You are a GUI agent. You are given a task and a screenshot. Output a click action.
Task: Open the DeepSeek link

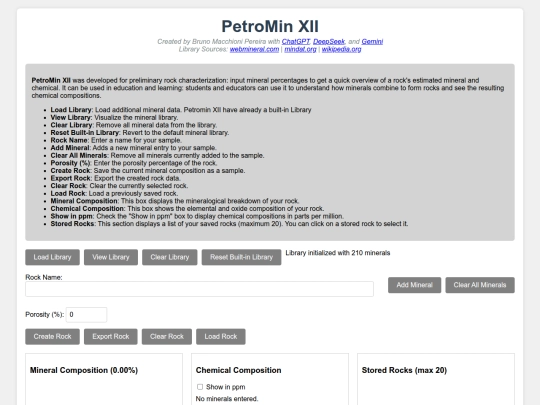[x=329, y=41]
